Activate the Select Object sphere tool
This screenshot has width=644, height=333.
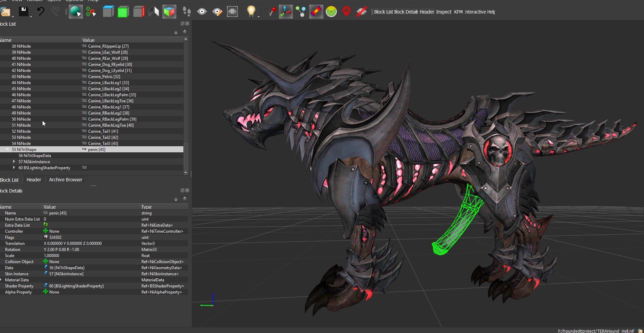tap(76, 12)
